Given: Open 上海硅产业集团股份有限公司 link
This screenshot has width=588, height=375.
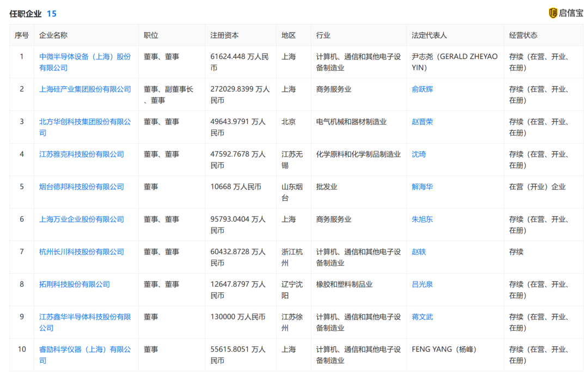Looking at the screenshot, I should (x=85, y=89).
